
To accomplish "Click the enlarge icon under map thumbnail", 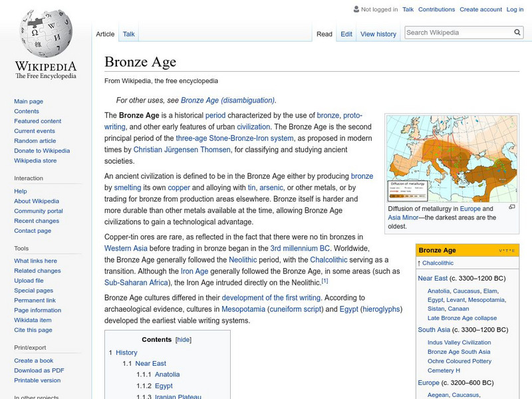I will [511, 207].
